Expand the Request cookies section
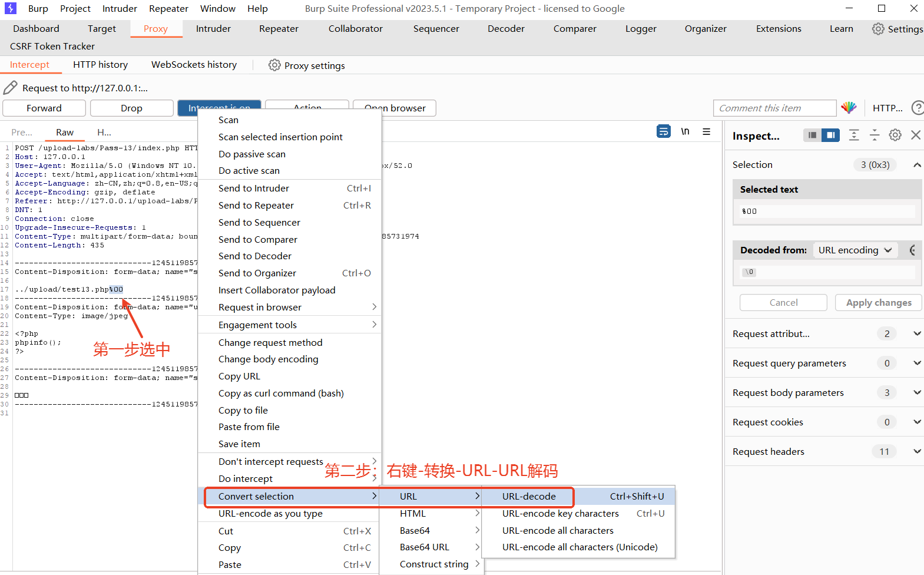Image resolution: width=924 pixels, height=575 pixels. [x=917, y=422]
